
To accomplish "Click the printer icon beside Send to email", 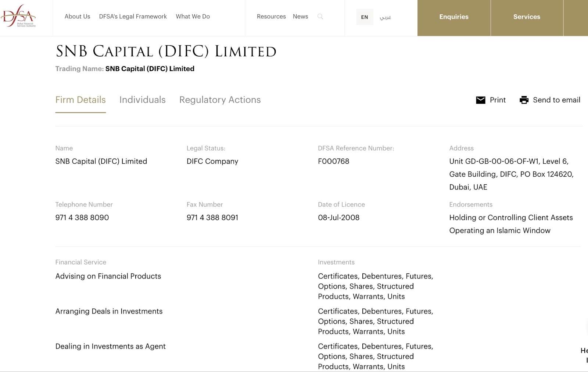I will point(524,100).
